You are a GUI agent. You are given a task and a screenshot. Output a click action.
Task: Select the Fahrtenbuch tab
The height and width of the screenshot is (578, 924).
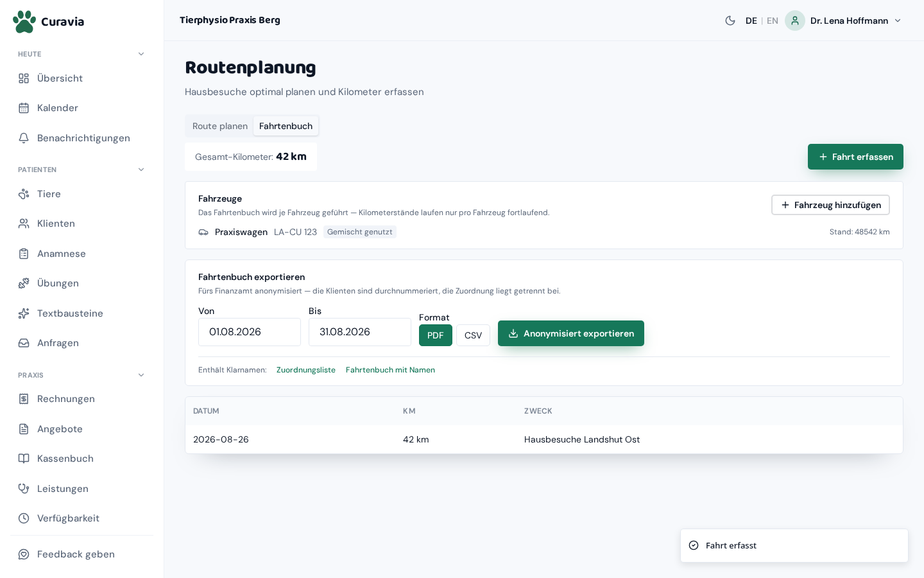[x=286, y=126]
